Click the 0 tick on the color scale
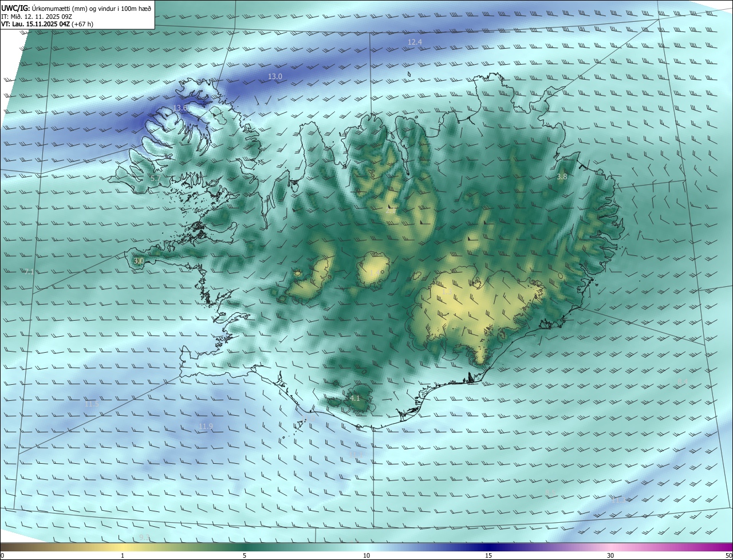Screen dimensions: 733x560 click(2, 555)
